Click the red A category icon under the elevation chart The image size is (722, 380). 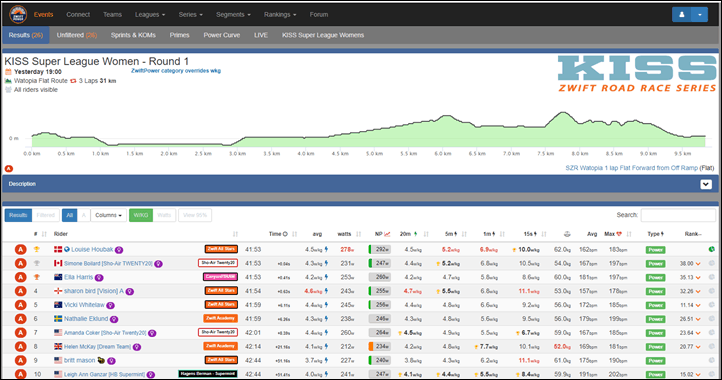(x=9, y=169)
